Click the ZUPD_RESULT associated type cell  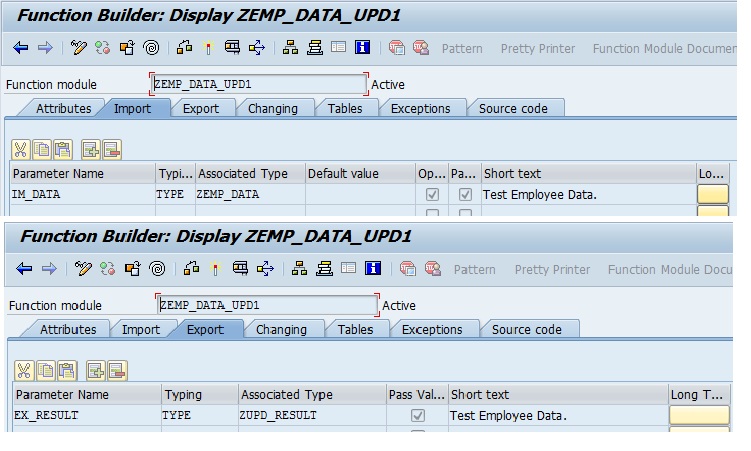310,415
